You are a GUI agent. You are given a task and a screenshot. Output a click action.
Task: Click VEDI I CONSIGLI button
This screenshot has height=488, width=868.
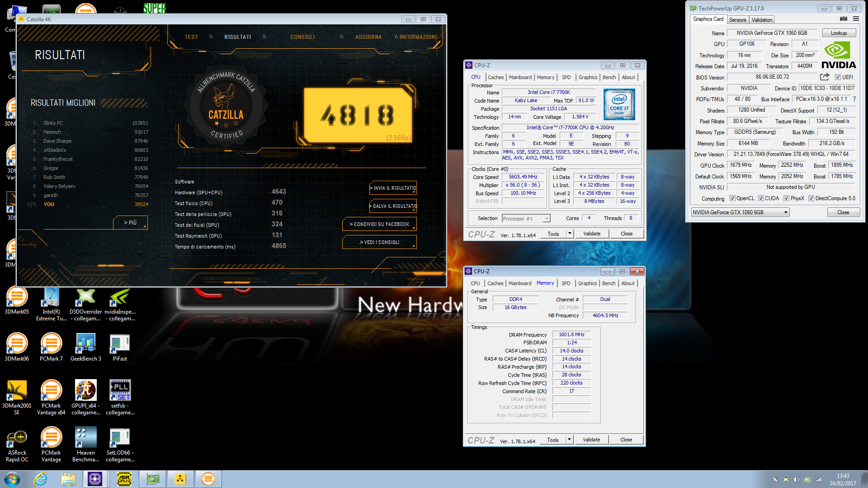pyautogui.click(x=379, y=242)
